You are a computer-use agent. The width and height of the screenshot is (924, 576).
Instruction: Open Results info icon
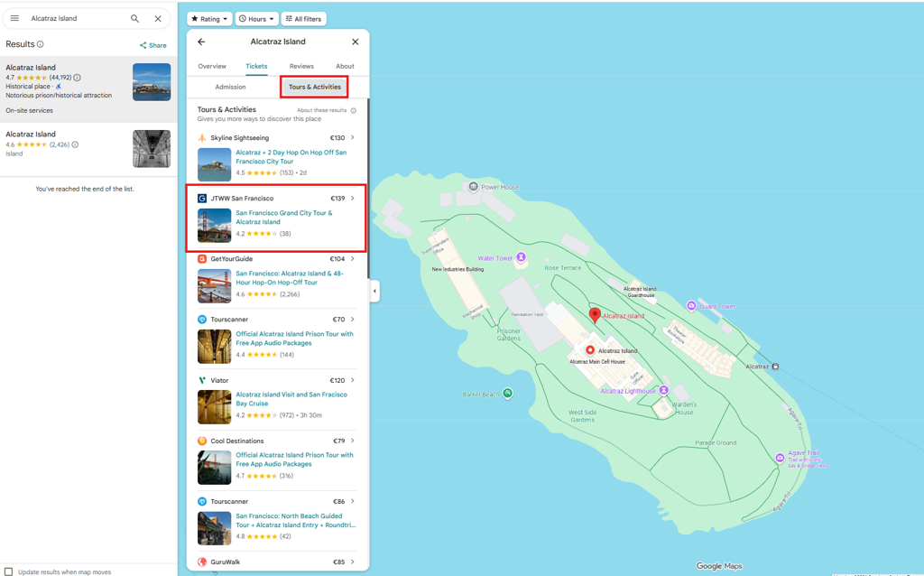coord(40,44)
